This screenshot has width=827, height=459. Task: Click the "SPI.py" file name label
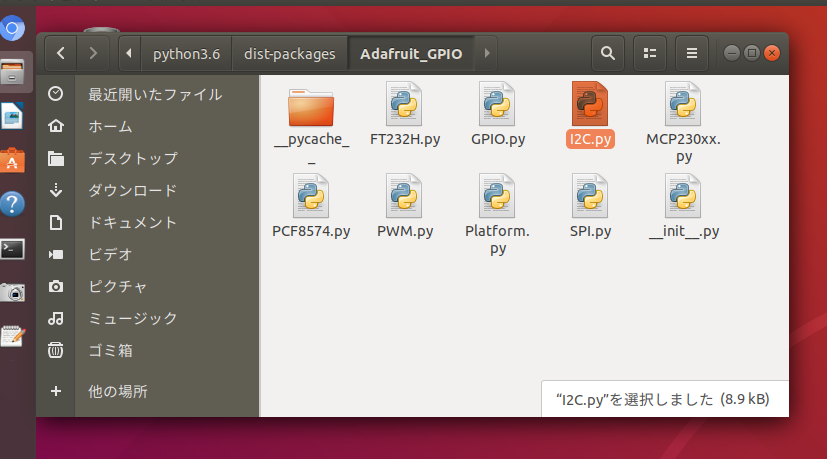[x=590, y=231]
